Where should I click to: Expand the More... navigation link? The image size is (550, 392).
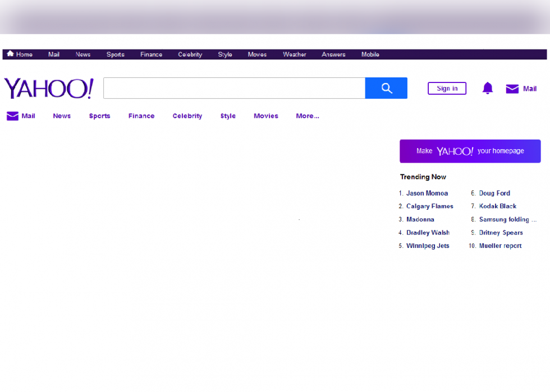308,116
